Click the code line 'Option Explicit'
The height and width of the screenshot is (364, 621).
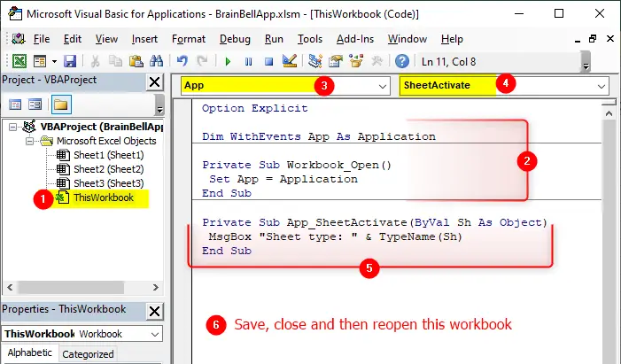pyautogui.click(x=254, y=108)
